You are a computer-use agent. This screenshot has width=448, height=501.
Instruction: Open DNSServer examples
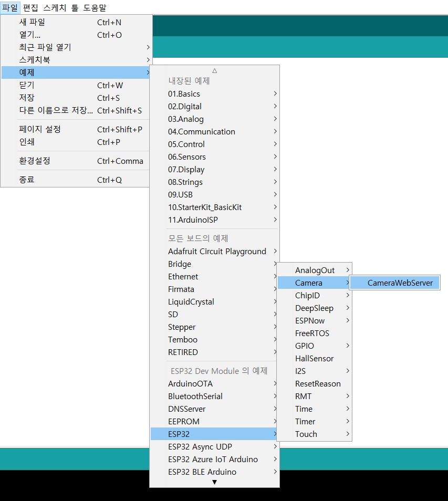pos(214,409)
